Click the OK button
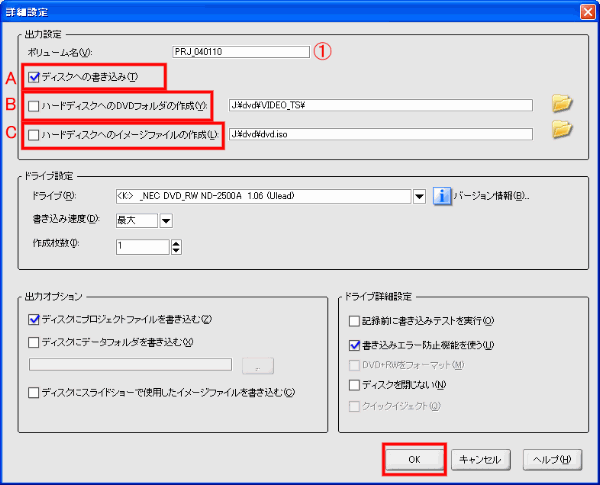Image resolution: width=600 pixels, height=485 pixels. pos(413,459)
